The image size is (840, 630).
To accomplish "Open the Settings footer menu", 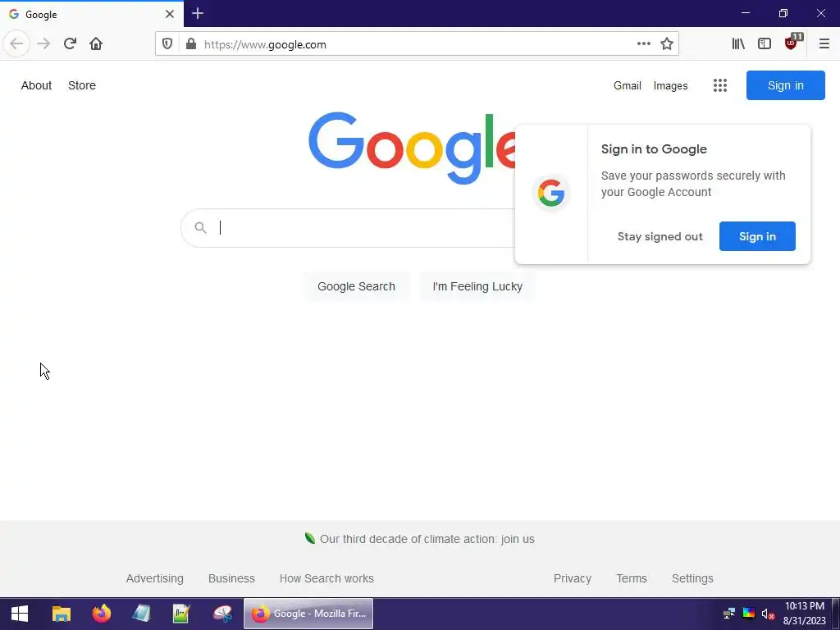I will click(x=692, y=578).
